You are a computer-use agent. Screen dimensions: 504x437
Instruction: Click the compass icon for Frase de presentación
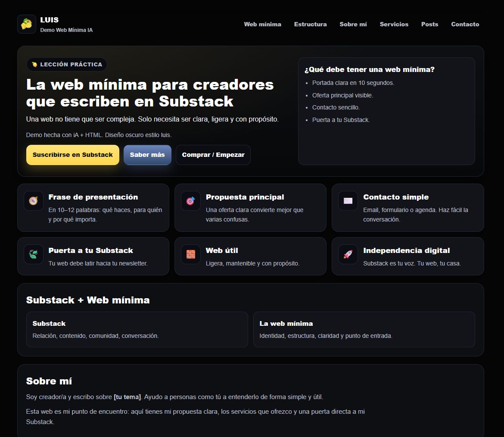[x=33, y=201]
